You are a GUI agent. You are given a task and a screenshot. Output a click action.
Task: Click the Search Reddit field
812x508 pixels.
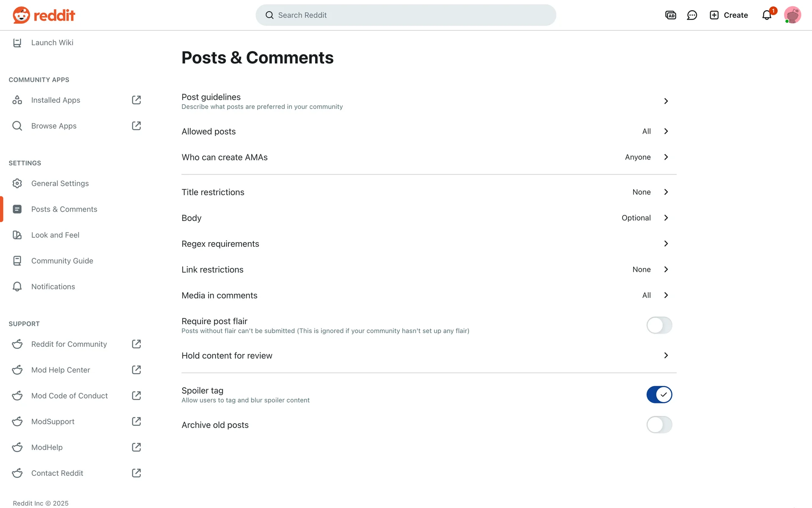coord(406,15)
